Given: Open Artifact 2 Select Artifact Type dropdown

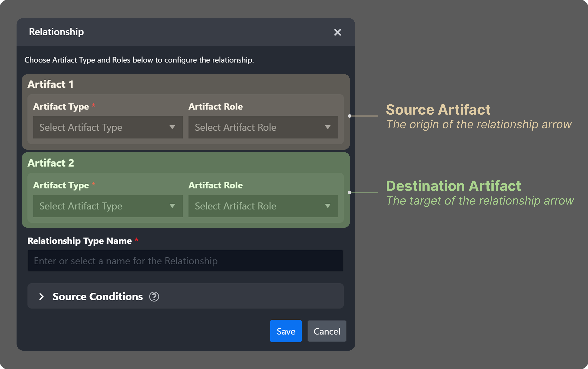Looking at the screenshot, I should tap(108, 206).
